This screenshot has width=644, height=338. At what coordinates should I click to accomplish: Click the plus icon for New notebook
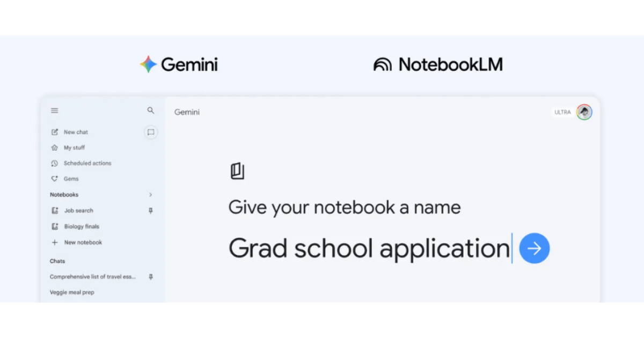[55, 243]
